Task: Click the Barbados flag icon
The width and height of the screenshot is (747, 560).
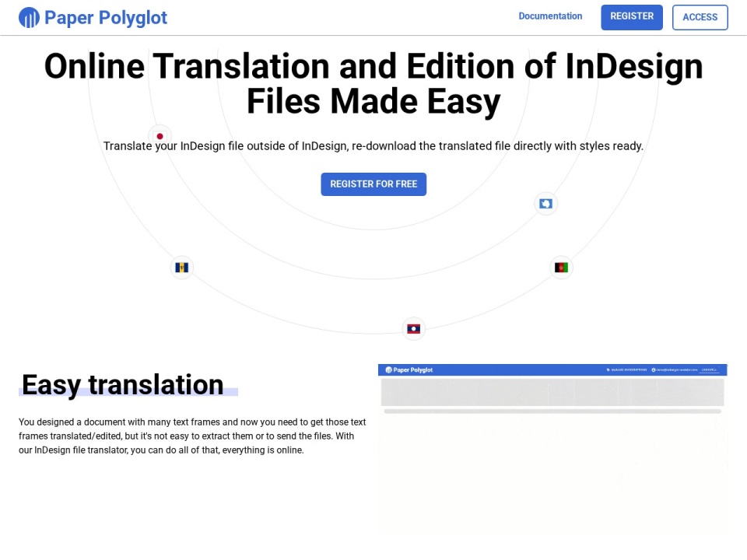Action: pos(182,268)
